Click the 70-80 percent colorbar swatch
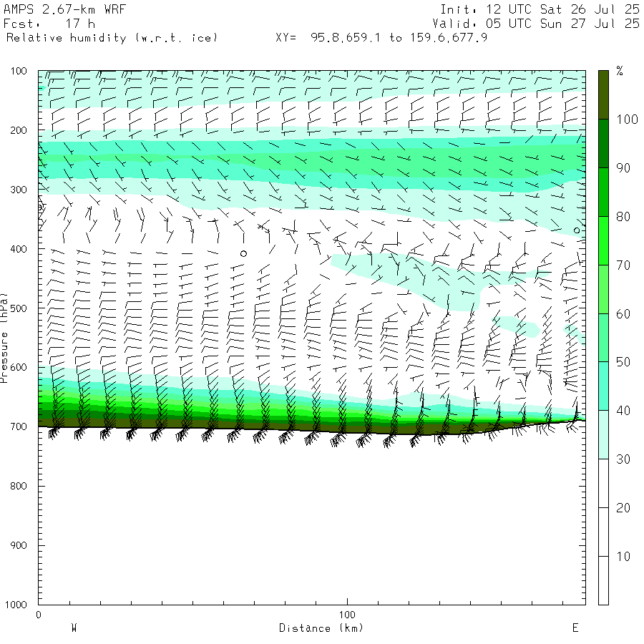 [x=603, y=240]
